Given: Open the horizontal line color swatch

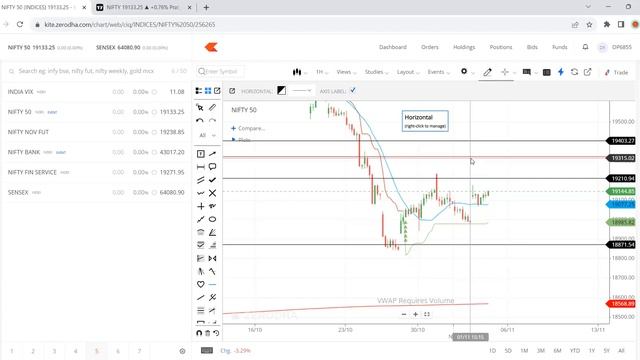Looking at the screenshot, I should 282,91.
